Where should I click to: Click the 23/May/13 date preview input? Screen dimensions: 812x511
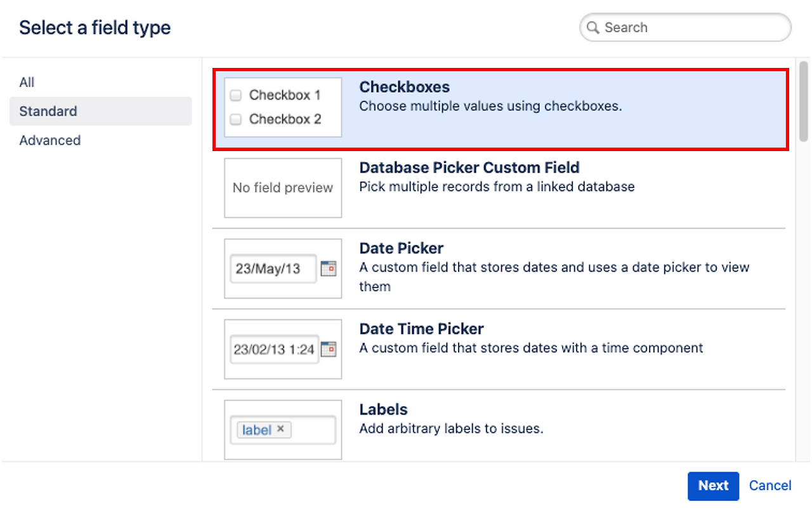coord(273,269)
